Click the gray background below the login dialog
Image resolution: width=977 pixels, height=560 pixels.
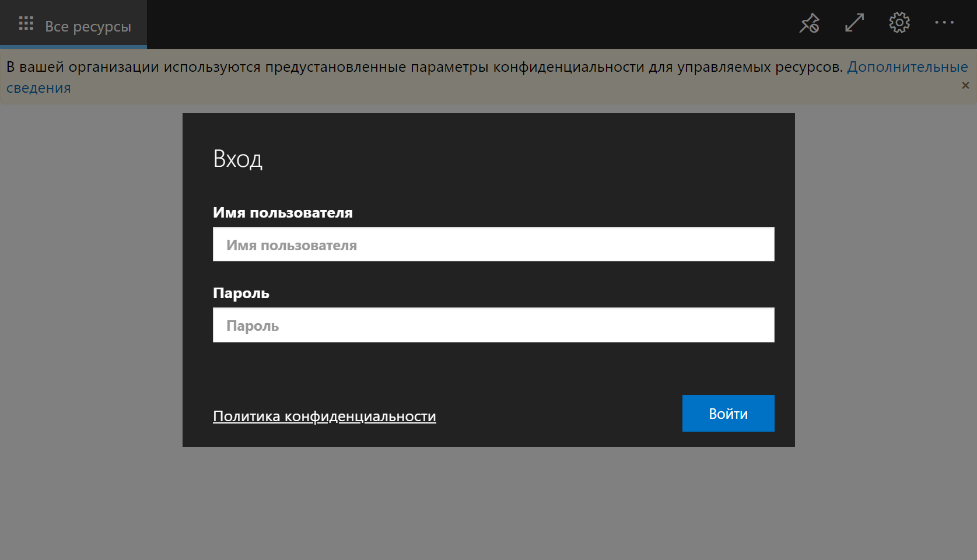tap(488, 503)
